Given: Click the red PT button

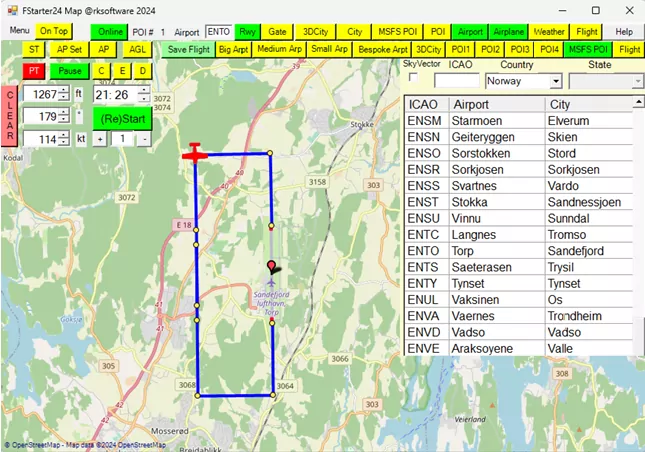Looking at the screenshot, I should (35, 71).
